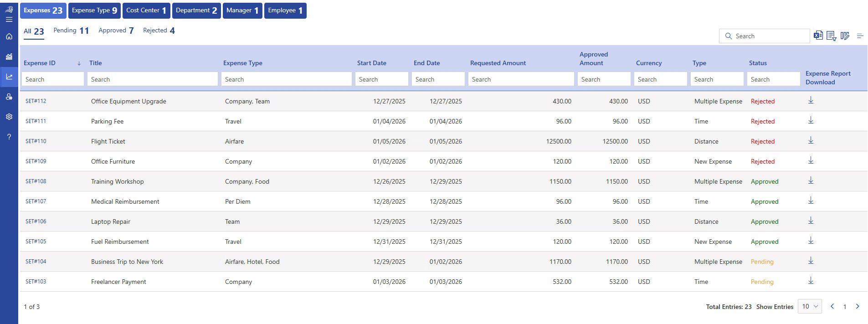Open the edit columns icon

click(x=845, y=36)
